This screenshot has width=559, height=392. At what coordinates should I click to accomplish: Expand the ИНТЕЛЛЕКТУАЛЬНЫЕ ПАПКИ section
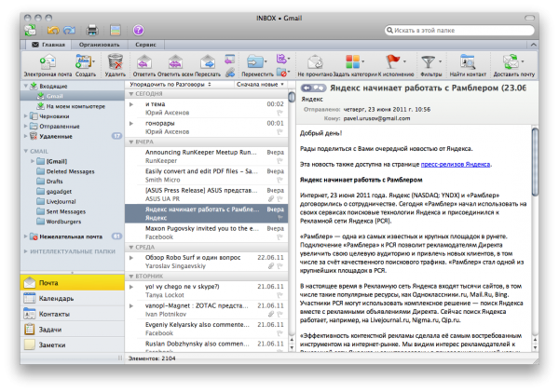click(x=26, y=251)
